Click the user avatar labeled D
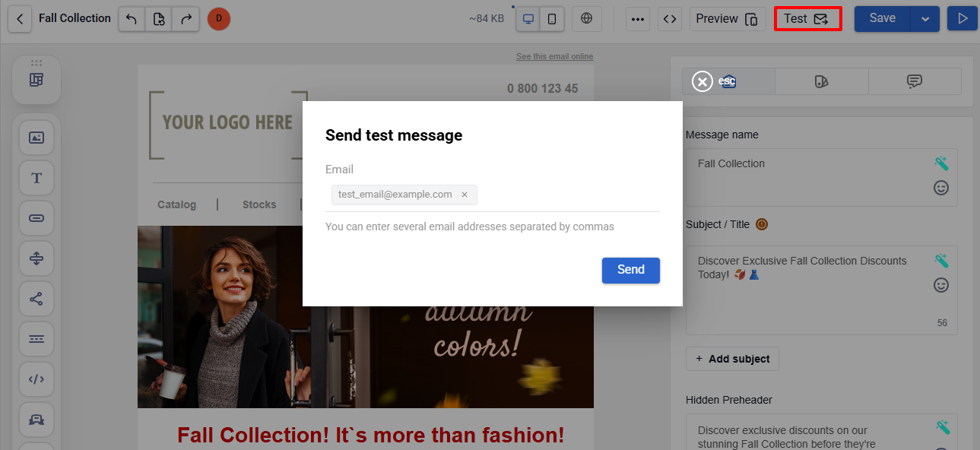The image size is (980, 450). [219, 18]
